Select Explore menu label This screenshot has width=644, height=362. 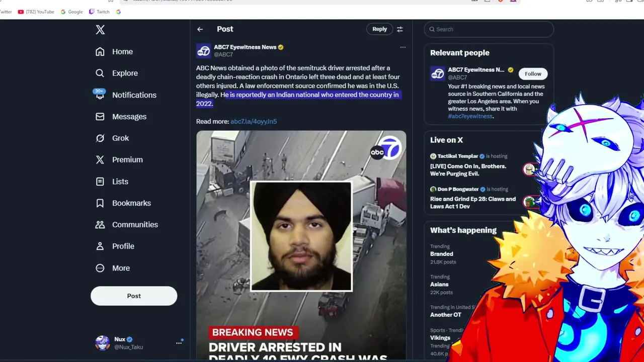125,73
